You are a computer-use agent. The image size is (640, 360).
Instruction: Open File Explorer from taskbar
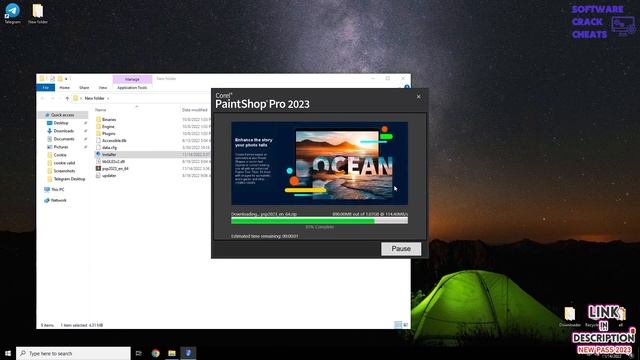172,353
